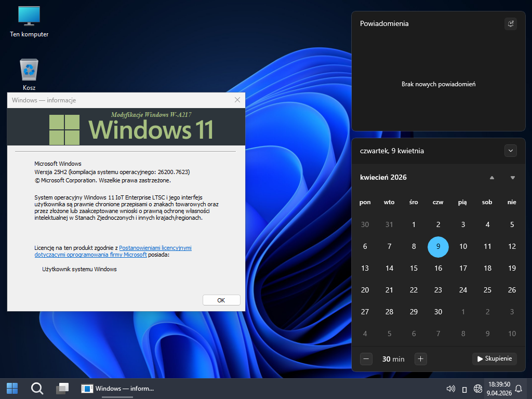Open the Start menu
Image resolution: width=532 pixels, height=399 pixels.
click(12, 388)
